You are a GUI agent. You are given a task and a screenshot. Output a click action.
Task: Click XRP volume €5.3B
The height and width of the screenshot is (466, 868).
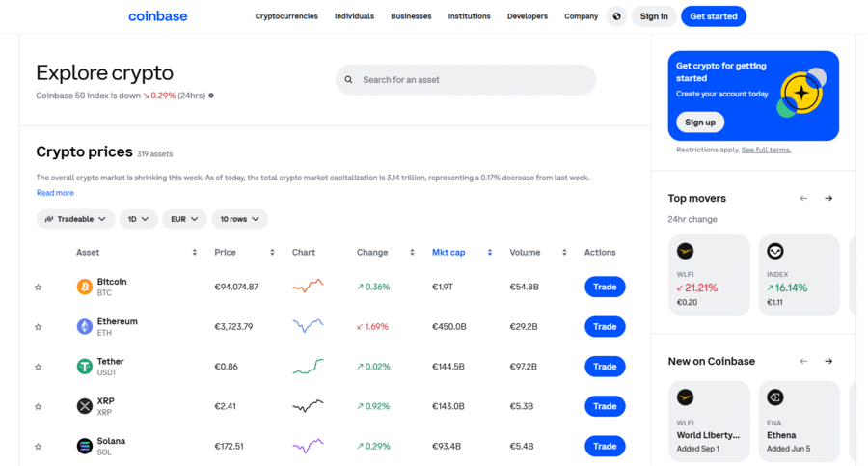pos(522,407)
